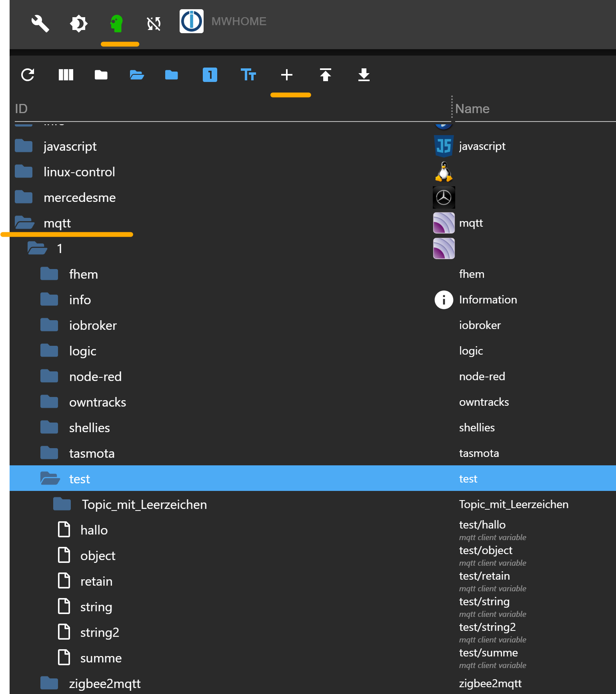This screenshot has width=616, height=694.
Task: Click the wrench settings icon
Action: tap(40, 23)
